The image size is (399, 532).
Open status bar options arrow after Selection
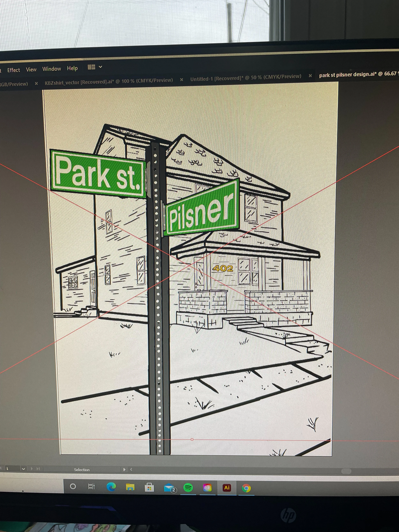coord(124,469)
